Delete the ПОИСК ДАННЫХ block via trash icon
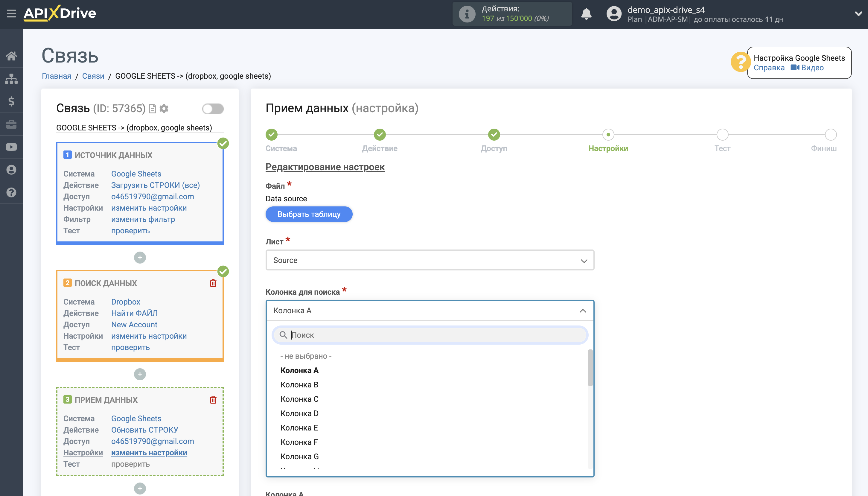This screenshot has height=496, width=868. click(x=213, y=283)
